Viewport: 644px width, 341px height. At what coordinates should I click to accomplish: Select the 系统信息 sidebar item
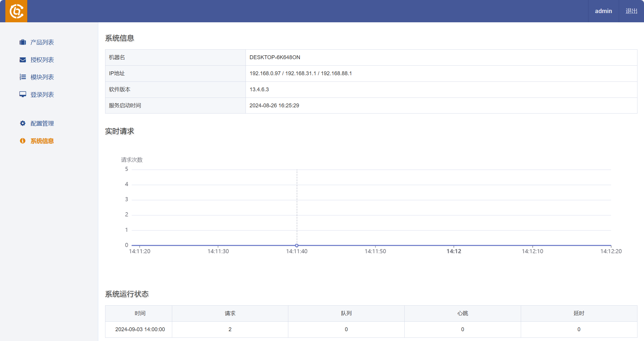coord(42,141)
